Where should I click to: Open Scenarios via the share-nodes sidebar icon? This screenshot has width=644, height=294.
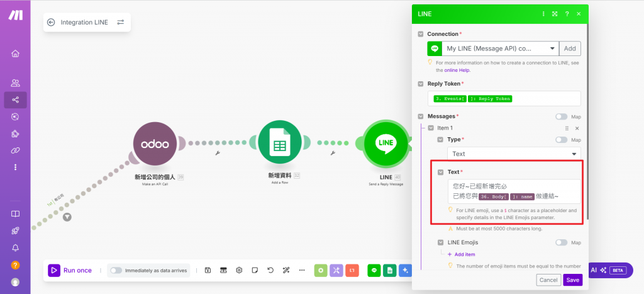15,100
